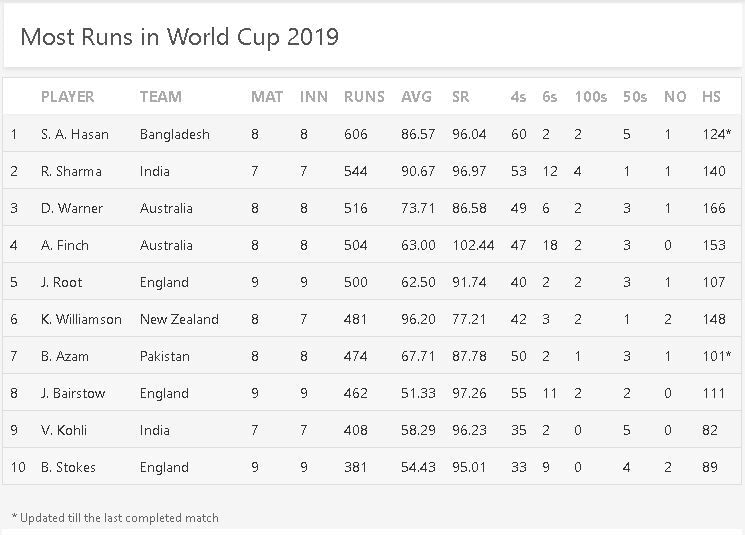This screenshot has height=535, width=745.
Task: Click the Most Runs in World Cup 2019 title
Action: (x=180, y=38)
